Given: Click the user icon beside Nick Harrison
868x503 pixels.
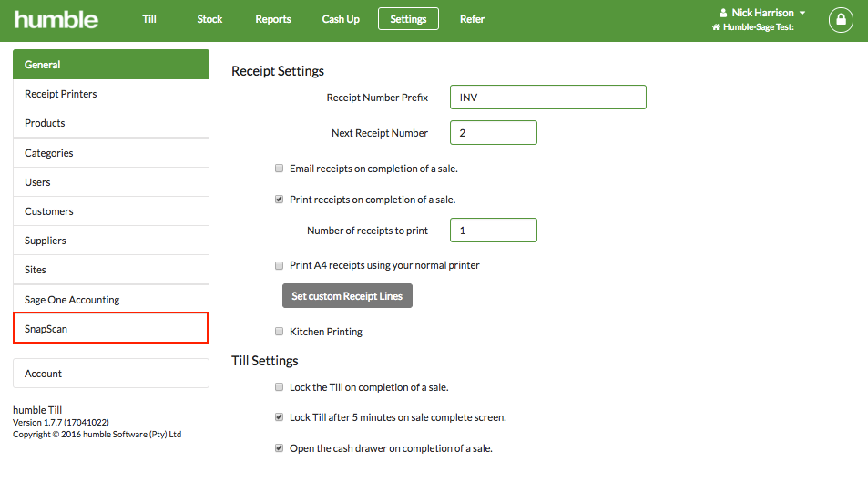Looking at the screenshot, I should (x=723, y=13).
